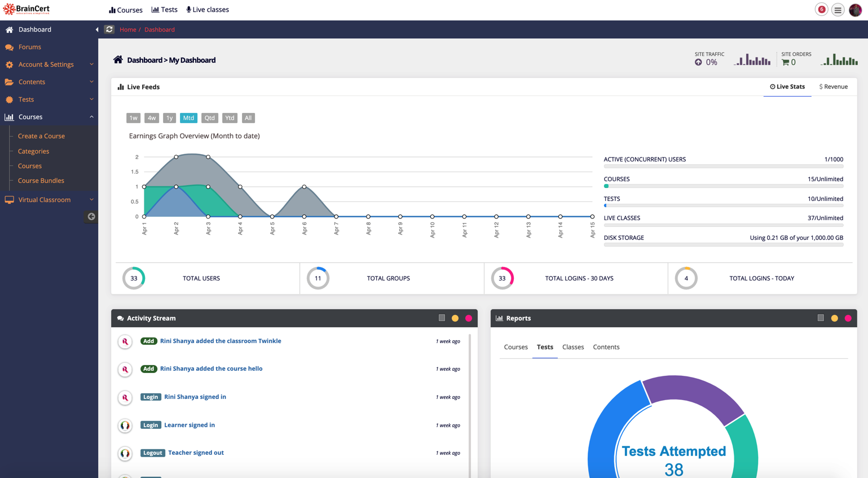
Task: Open the user profile avatar picture
Action: [x=856, y=10]
